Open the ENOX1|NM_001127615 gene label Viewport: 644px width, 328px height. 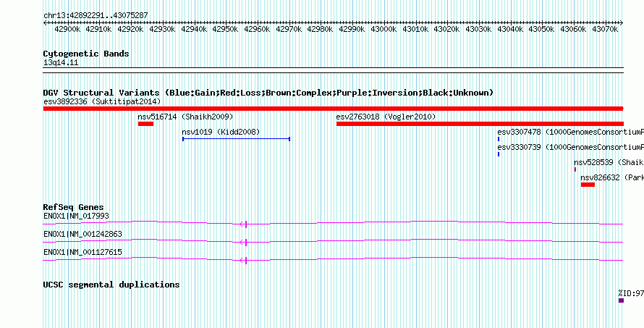[x=82, y=253]
